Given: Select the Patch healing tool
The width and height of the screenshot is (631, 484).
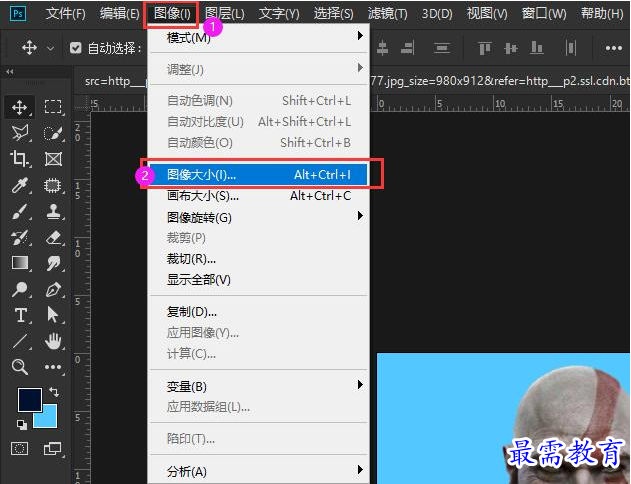Looking at the screenshot, I should (x=53, y=185).
